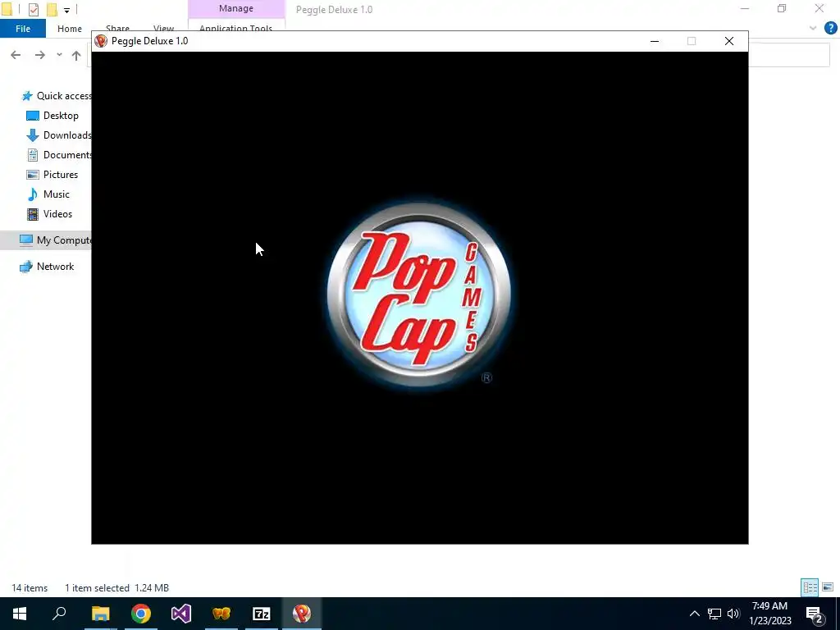Go up one folder level
The height and width of the screenshot is (630, 840).
76,55
